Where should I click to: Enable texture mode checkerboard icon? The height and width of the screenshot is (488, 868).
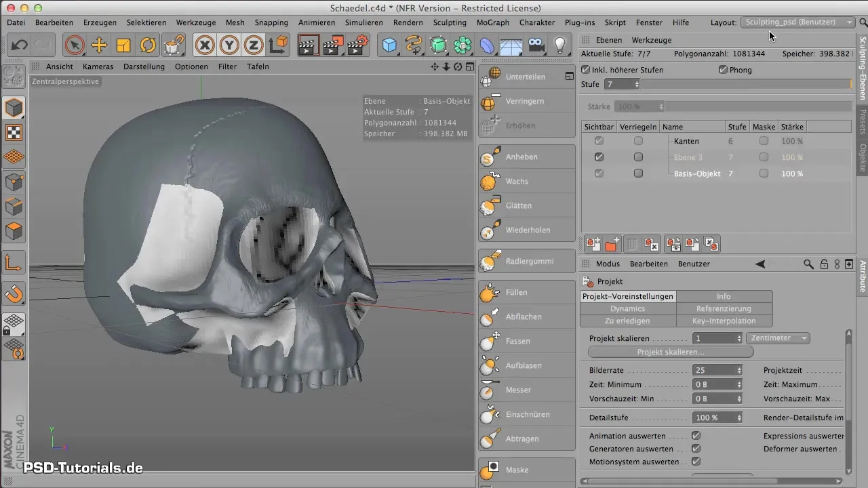click(x=14, y=132)
